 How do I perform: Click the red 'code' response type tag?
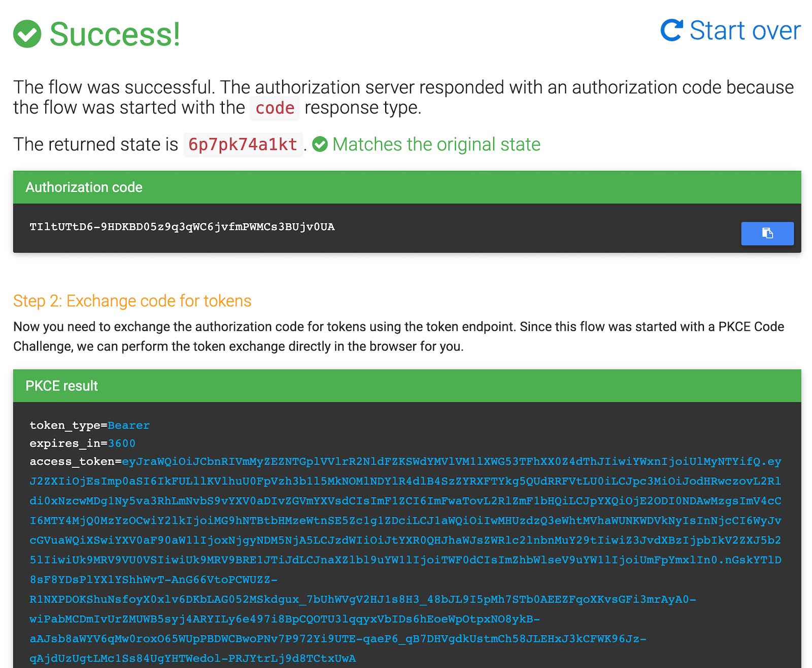(x=275, y=108)
